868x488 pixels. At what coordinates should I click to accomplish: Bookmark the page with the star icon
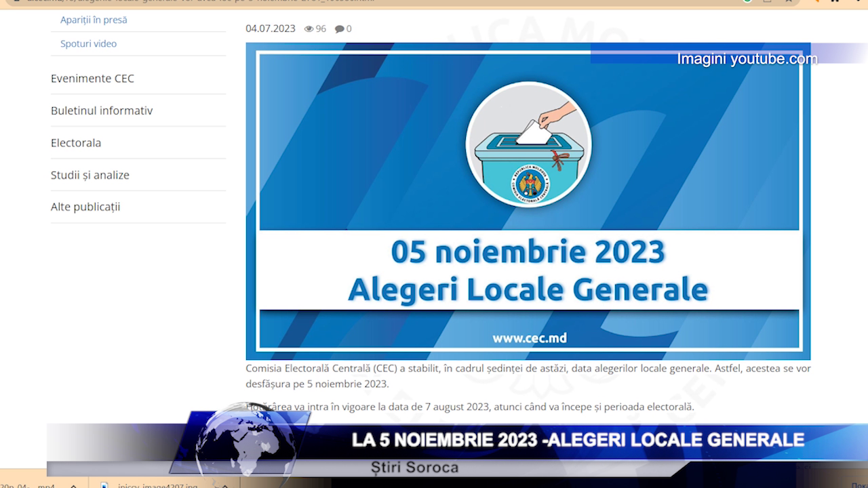pyautogui.click(x=789, y=2)
